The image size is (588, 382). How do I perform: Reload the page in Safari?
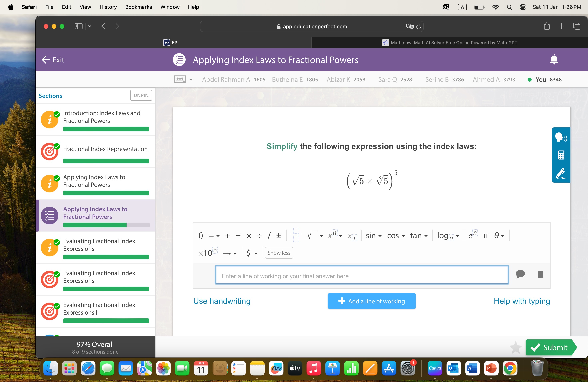click(x=419, y=26)
